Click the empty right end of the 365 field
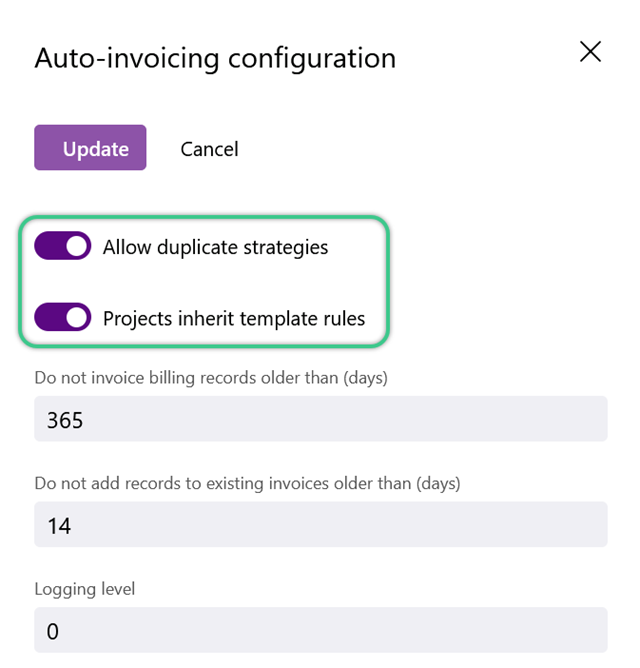Image resolution: width=640 pixels, height=668 pixels. [554, 419]
